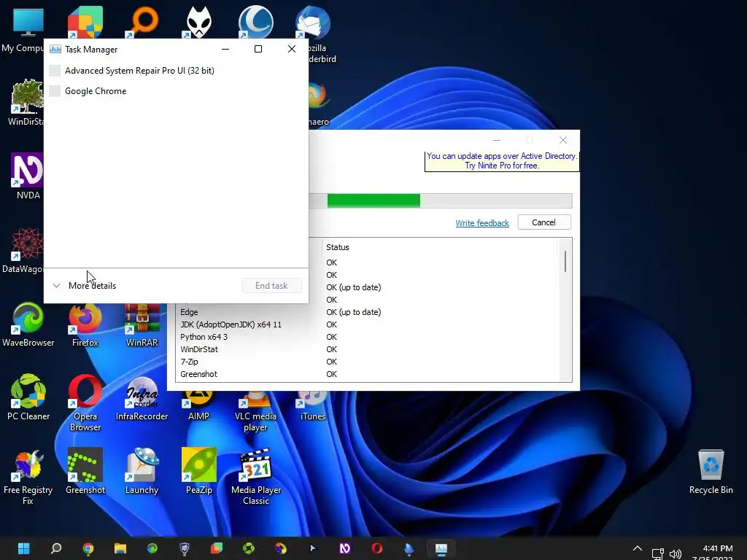
Task: Open the Mozilla Thunderbird desktop icon
Action: click(313, 23)
